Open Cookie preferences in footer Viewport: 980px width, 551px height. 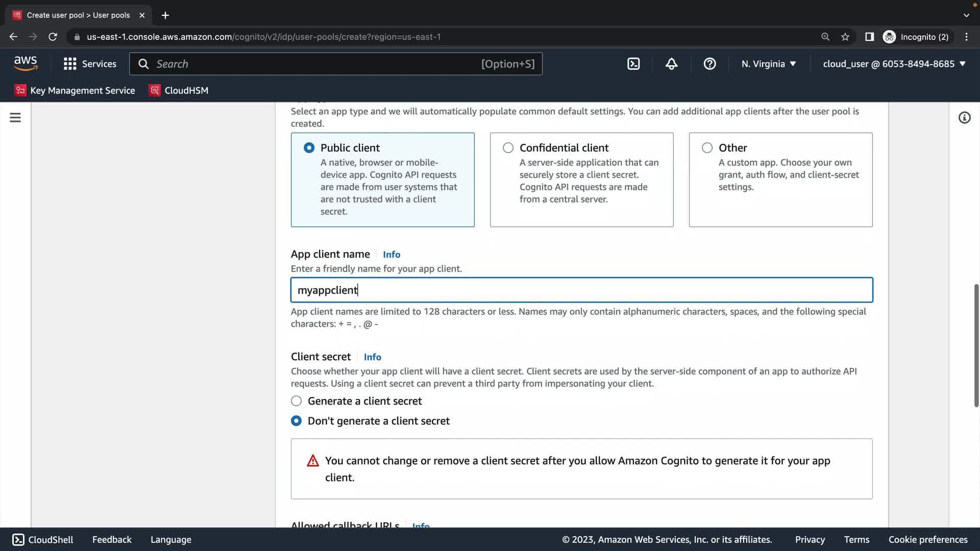927,540
